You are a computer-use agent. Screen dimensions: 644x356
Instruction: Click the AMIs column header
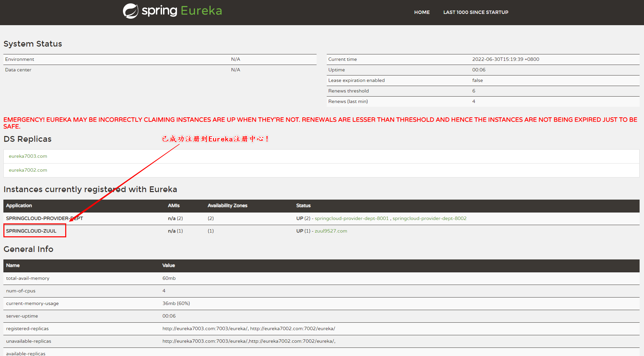click(174, 205)
